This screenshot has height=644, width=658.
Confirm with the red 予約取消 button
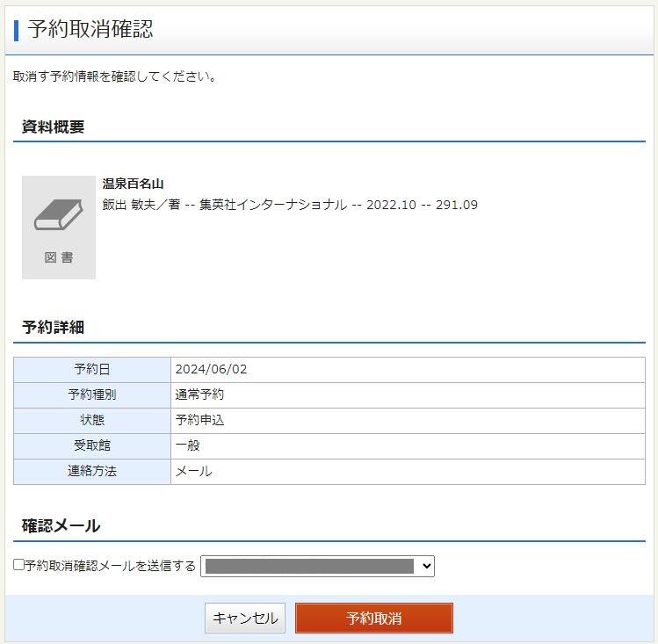(x=373, y=619)
